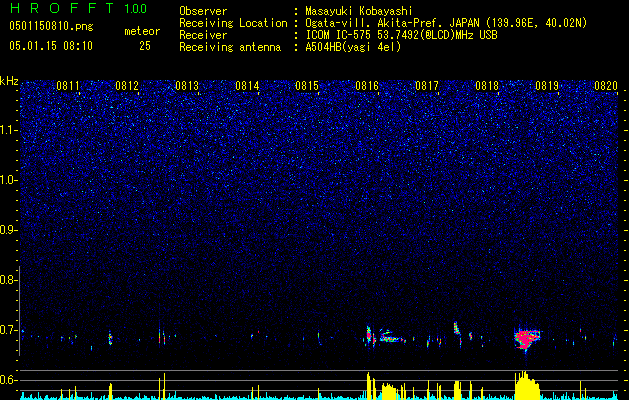
Task: Click the 0.8 kHz axis label
Action: tap(9, 280)
